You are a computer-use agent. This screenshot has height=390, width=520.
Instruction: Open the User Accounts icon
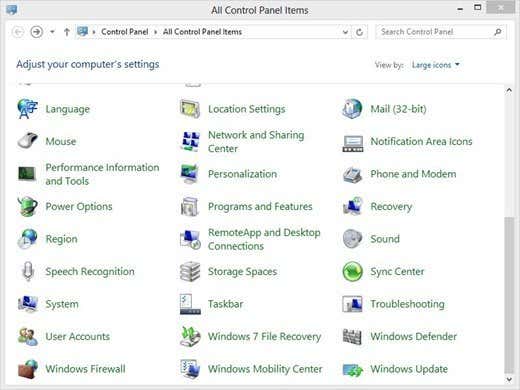[x=28, y=337]
